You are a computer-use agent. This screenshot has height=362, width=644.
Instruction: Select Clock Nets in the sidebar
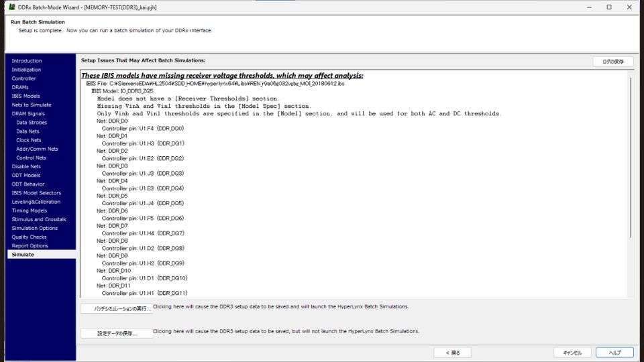pyautogui.click(x=29, y=140)
